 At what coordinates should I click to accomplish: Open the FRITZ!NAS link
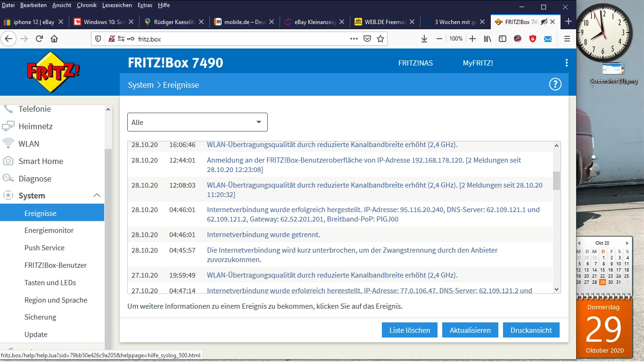[x=415, y=63]
